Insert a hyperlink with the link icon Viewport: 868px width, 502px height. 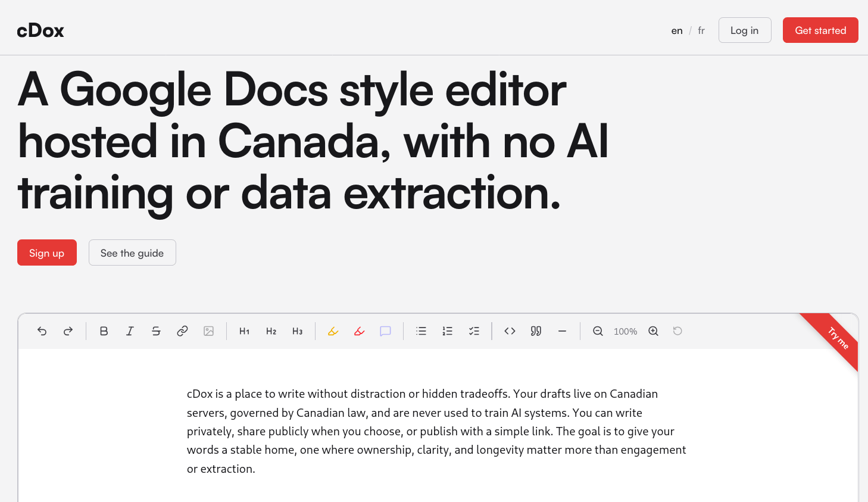pos(182,331)
